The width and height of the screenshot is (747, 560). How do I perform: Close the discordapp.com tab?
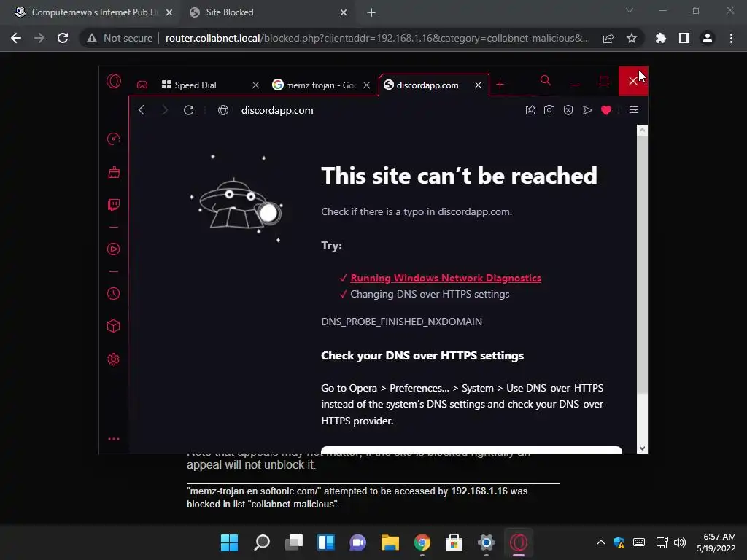coord(478,85)
